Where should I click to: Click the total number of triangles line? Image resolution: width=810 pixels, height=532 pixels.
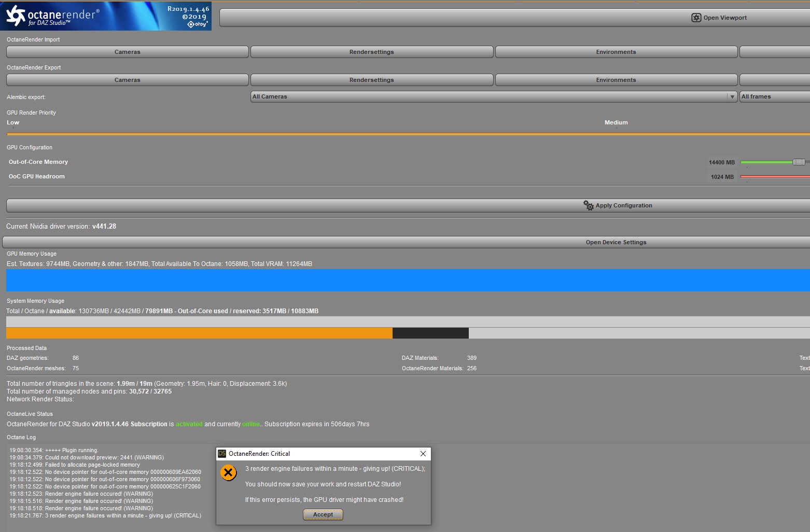point(147,384)
